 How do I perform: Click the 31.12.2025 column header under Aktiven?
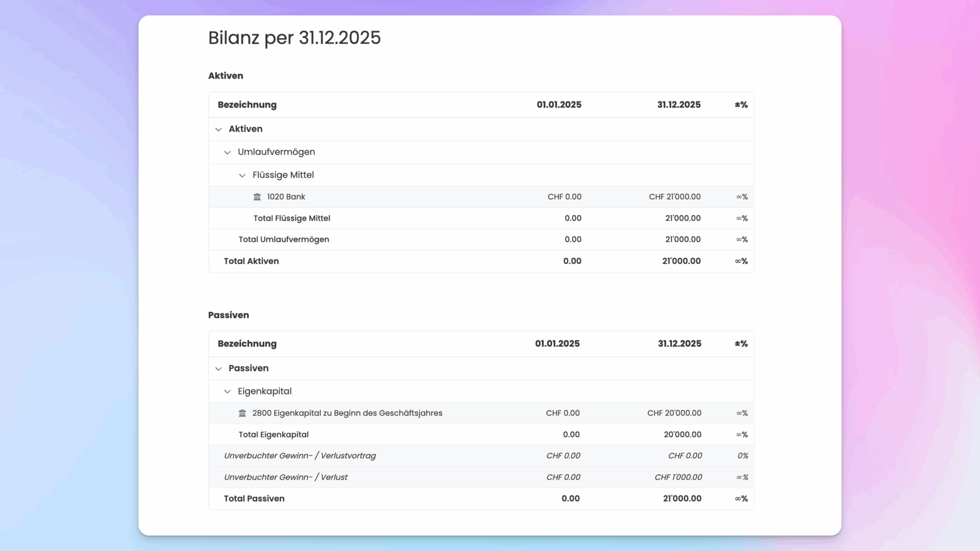coord(679,105)
